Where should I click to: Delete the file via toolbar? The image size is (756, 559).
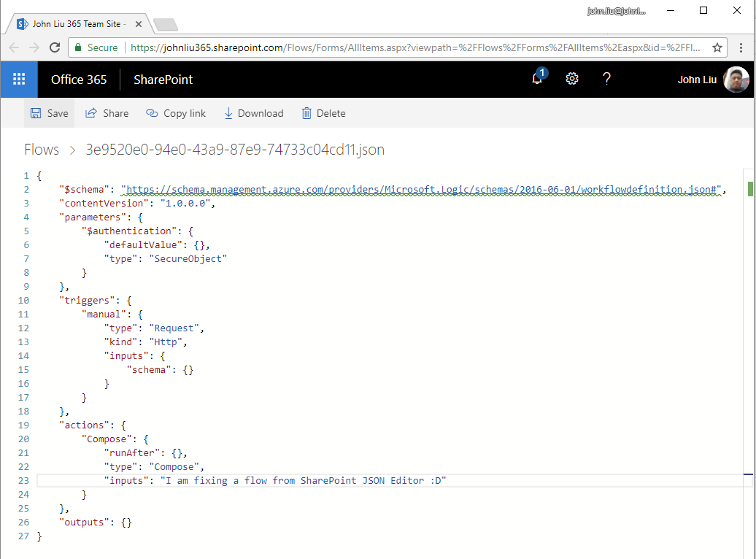coord(323,113)
